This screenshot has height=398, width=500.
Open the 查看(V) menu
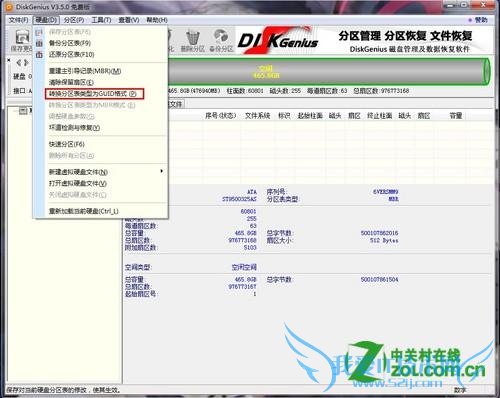(129, 20)
